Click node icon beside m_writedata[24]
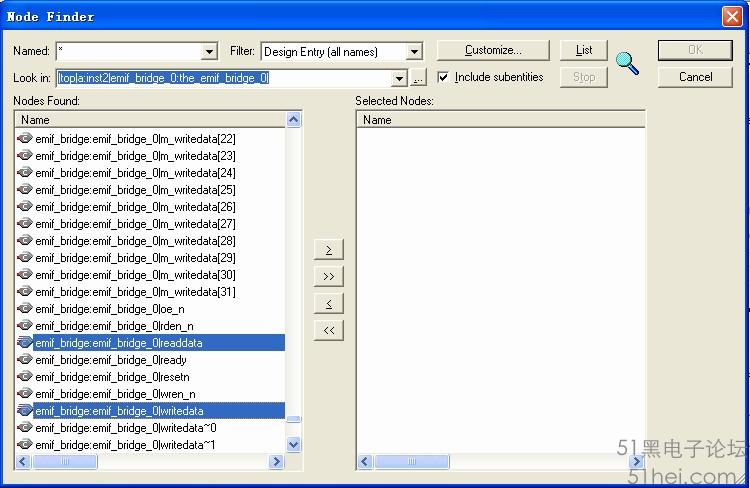 click(25, 173)
